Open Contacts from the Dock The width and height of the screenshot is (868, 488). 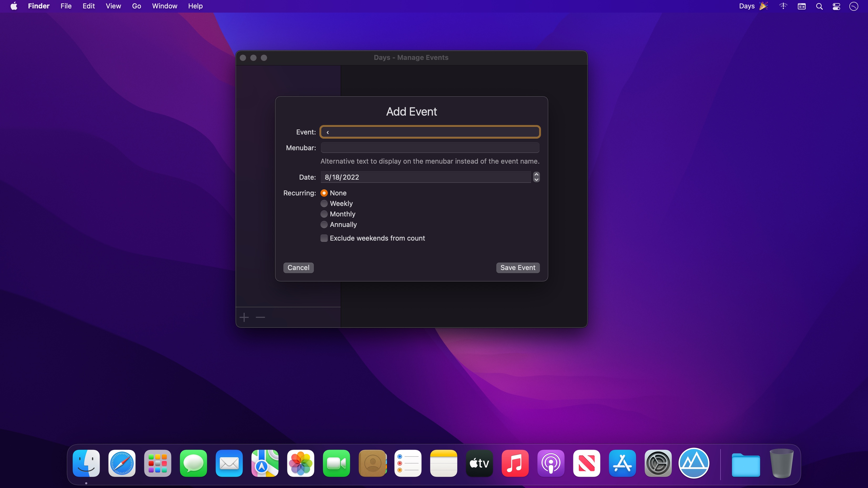tap(372, 463)
